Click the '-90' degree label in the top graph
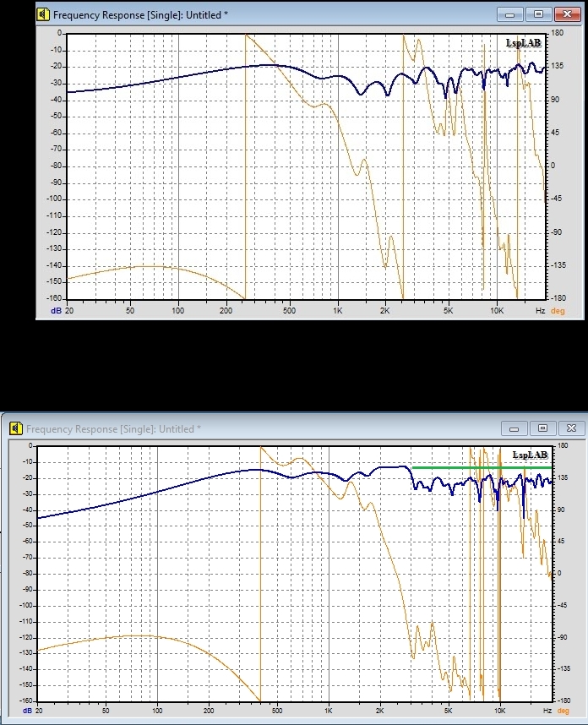 coord(557,232)
